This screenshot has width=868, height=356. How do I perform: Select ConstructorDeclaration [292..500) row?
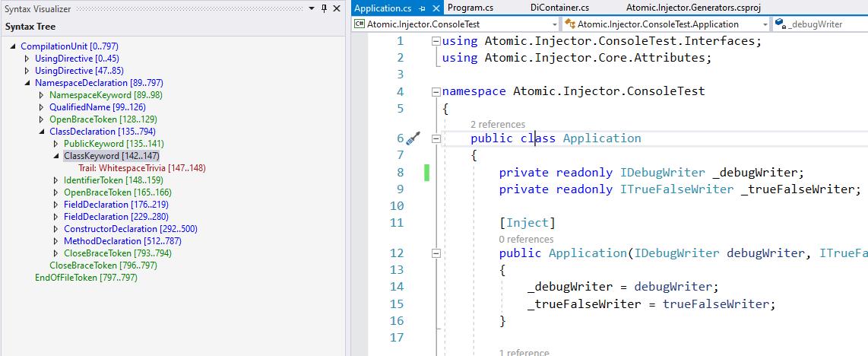click(131, 229)
